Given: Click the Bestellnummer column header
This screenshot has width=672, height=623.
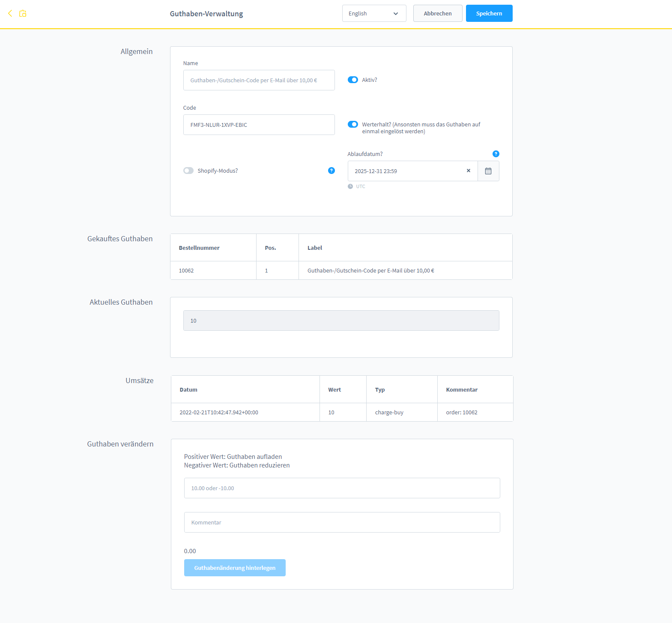Looking at the screenshot, I should pyautogui.click(x=199, y=248).
